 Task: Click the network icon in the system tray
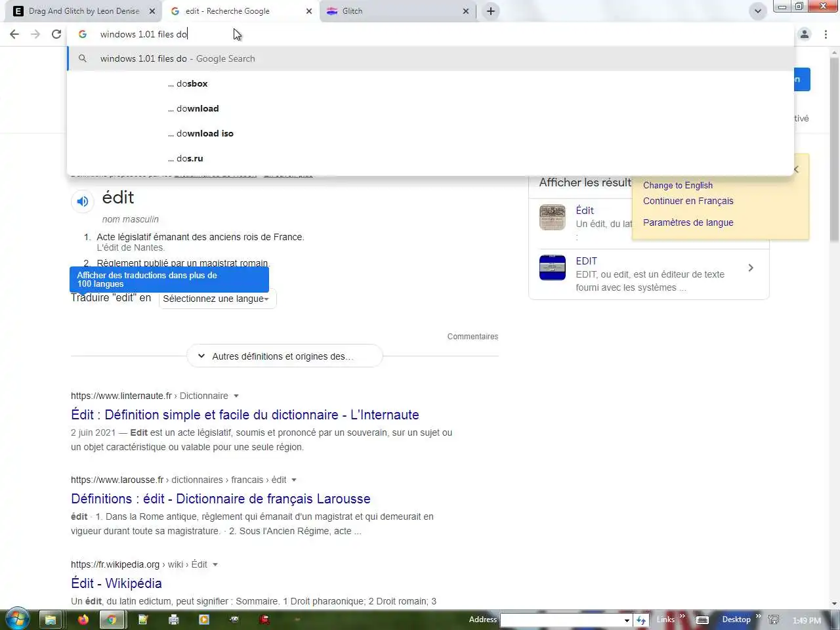click(x=774, y=619)
